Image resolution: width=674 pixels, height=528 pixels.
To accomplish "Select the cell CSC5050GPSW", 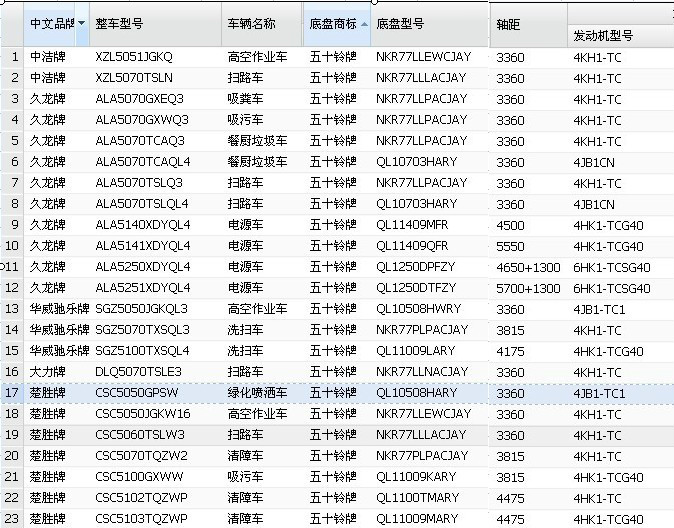I will [x=136, y=393].
